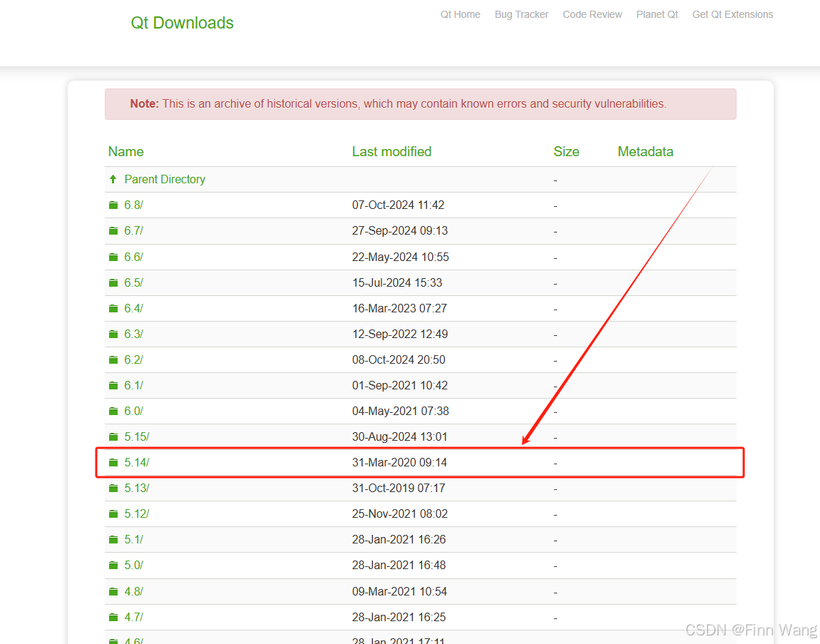Click the folder icon beside 6.5/
820x644 pixels.
[x=113, y=282]
